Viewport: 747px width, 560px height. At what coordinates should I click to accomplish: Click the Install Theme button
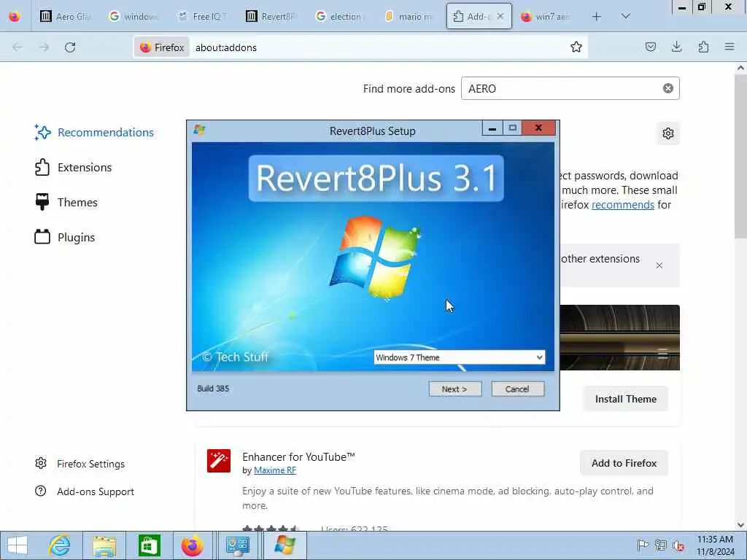click(625, 399)
